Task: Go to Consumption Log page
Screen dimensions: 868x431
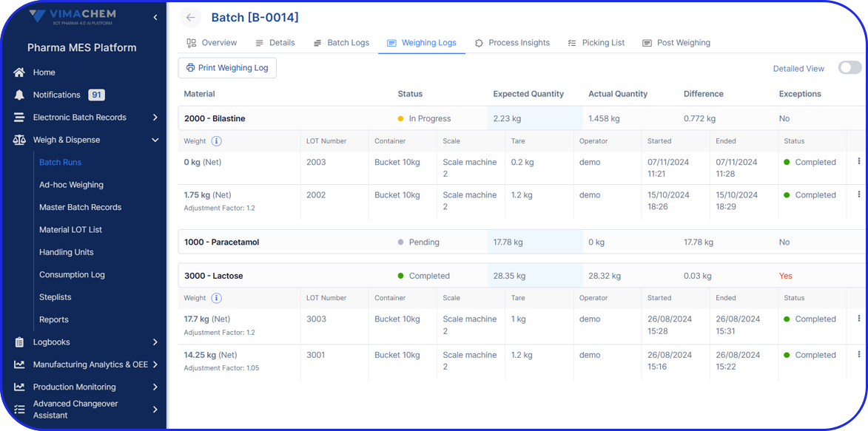Action: pyautogui.click(x=72, y=274)
